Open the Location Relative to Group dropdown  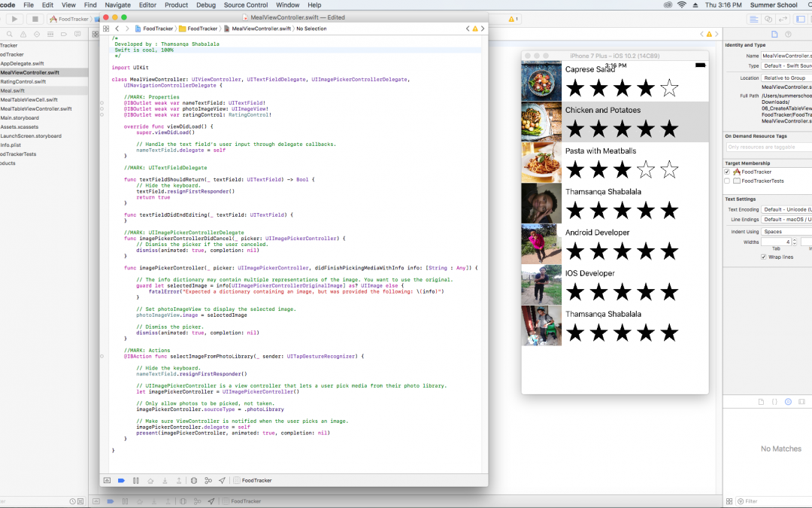coord(786,78)
